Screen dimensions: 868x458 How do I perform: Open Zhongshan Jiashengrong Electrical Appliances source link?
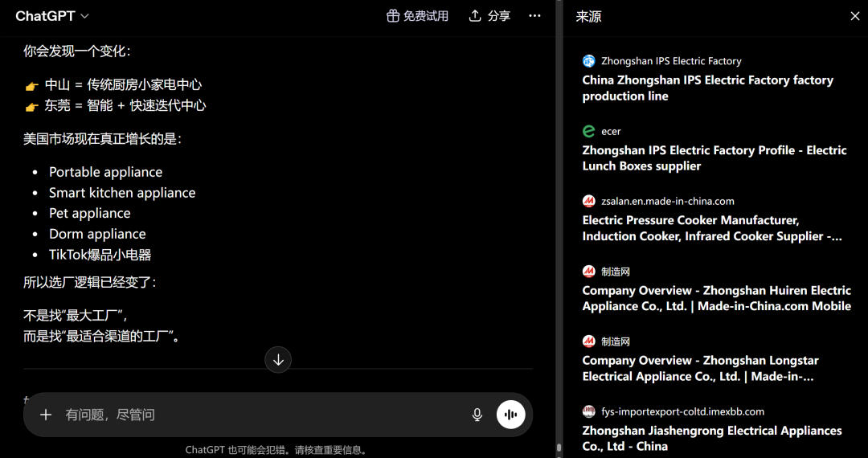(x=712, y=438)
